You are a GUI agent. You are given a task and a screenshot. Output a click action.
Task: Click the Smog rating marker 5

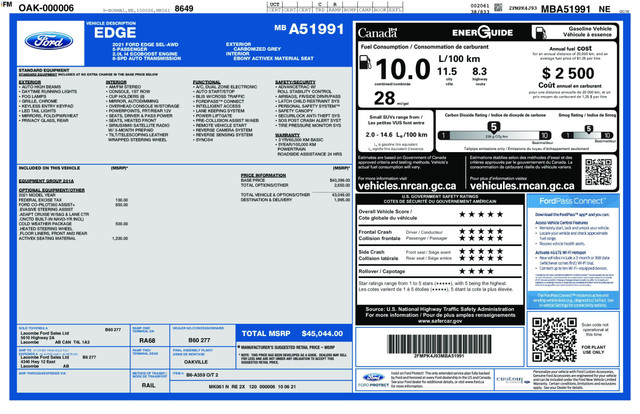[588, 129]
